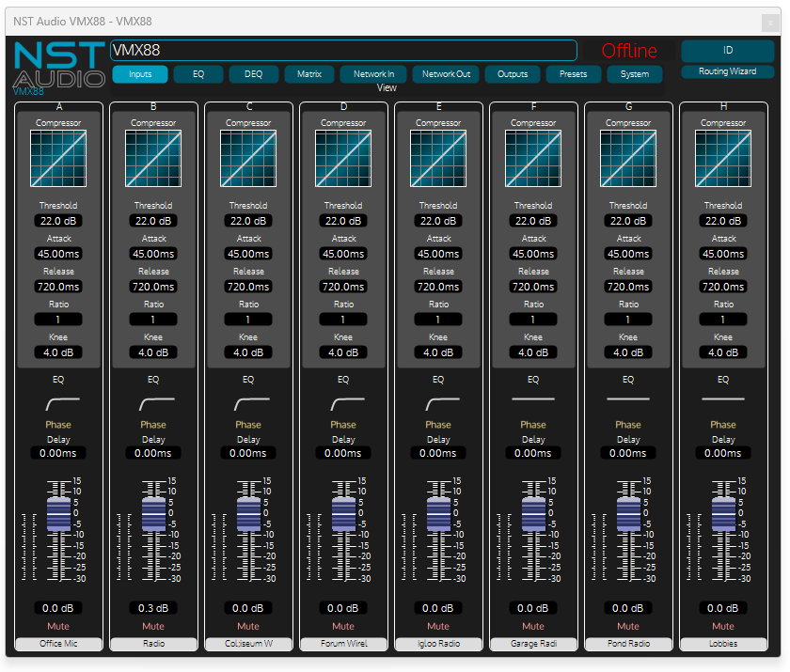Open channel E EQ curve thumbnail
The image size is (790, 672).
438,402
